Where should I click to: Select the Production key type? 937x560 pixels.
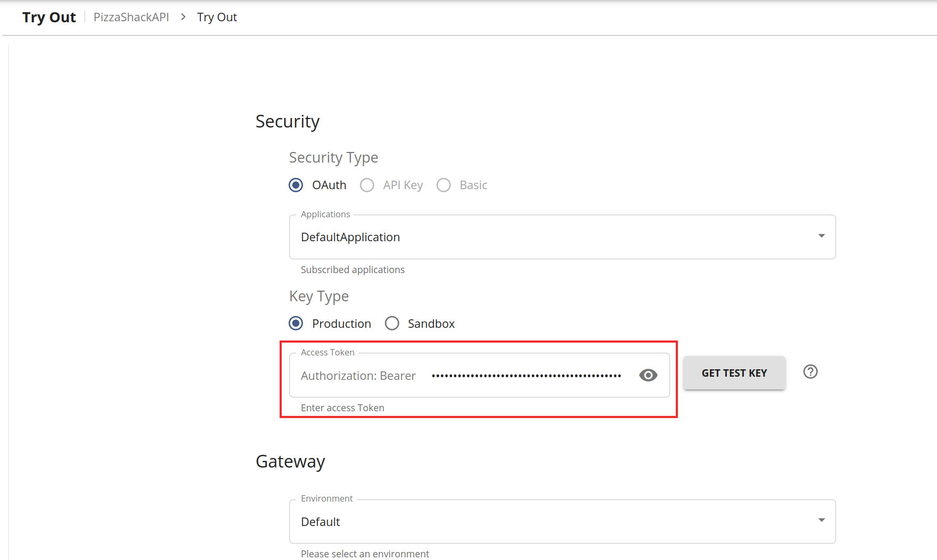[296, 324]
